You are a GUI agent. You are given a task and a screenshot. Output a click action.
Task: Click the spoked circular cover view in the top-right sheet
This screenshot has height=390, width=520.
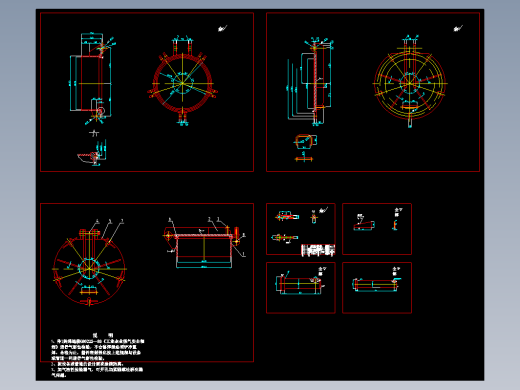[x=410, y=81]
